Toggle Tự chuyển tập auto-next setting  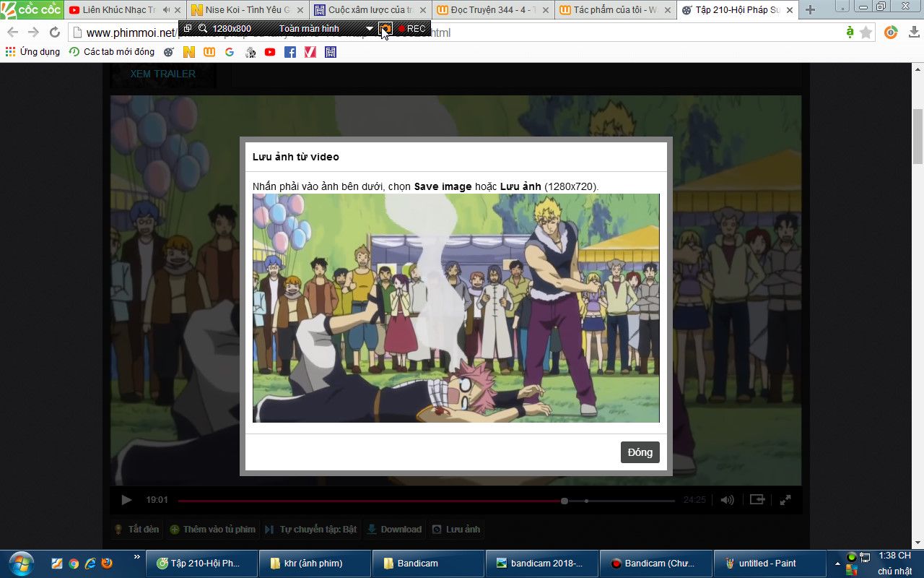(x=310, y=530)
